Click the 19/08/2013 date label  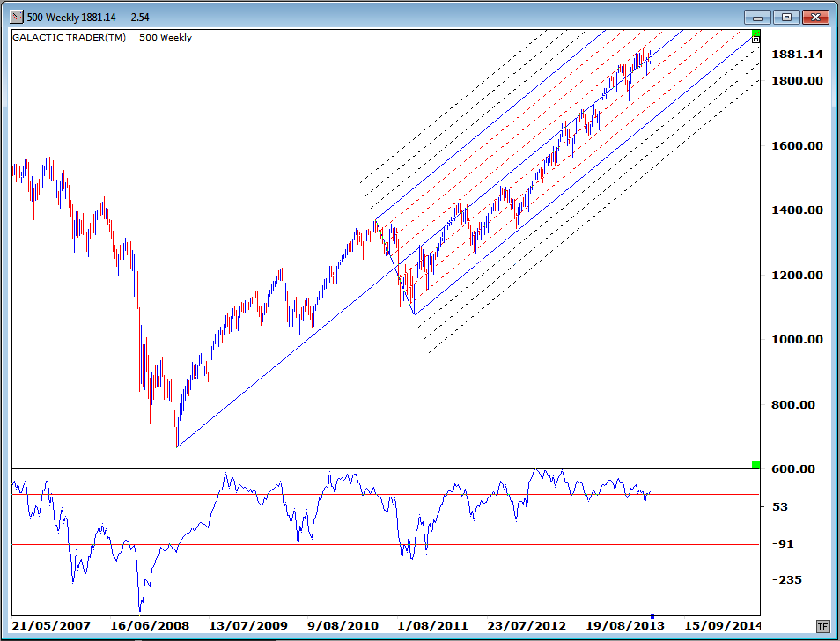pos(624,625)
